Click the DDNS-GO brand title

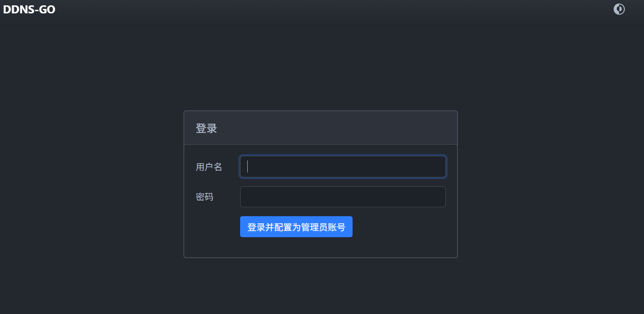[29, 10]
